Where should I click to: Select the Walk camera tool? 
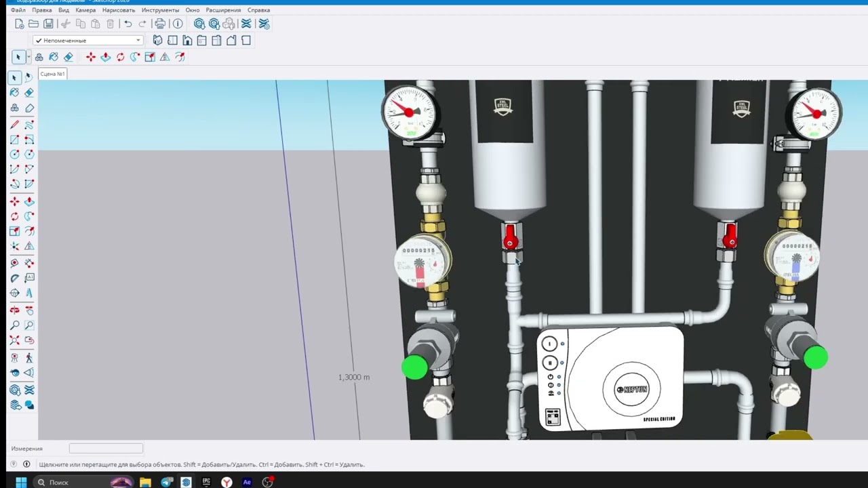click(29, 358)
